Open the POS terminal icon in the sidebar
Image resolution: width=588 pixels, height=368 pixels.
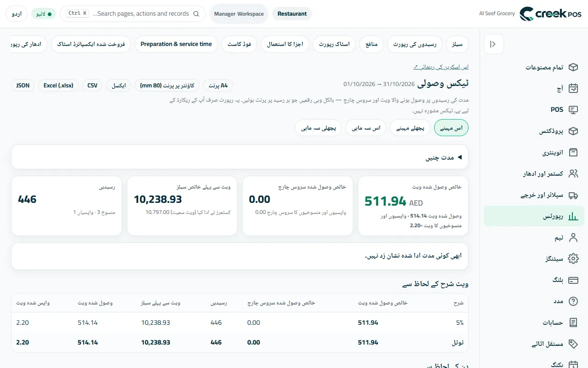pyautogui.click(x=573, y=109)
